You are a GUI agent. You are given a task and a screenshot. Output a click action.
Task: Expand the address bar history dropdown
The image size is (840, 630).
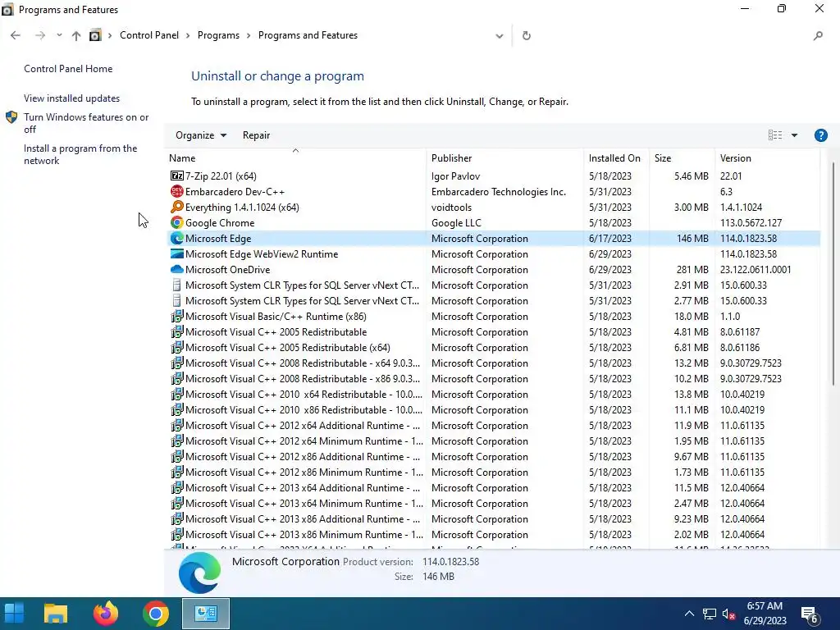click(x=500, y=36)
